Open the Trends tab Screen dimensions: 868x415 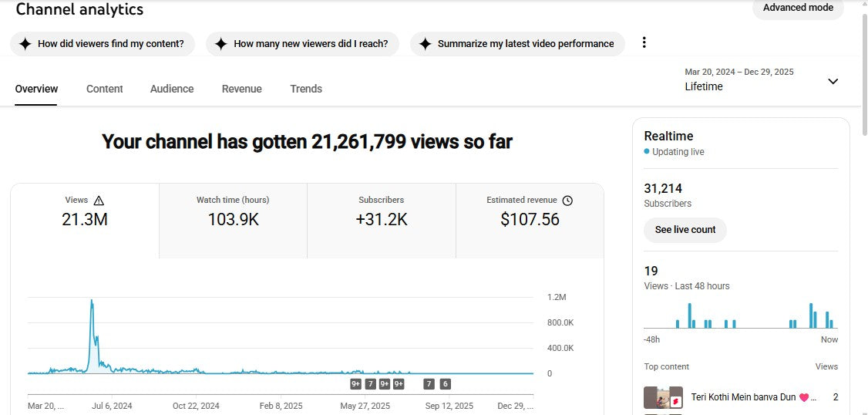coord(306,89)
